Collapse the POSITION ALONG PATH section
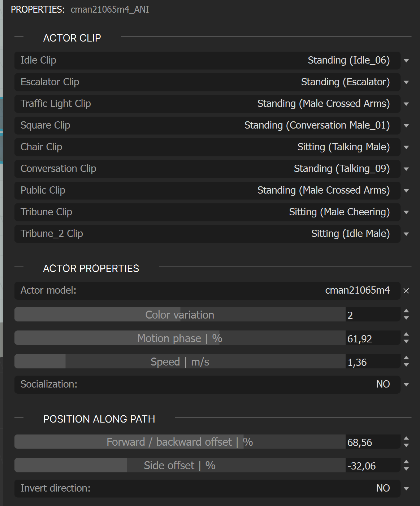The width and height of the screenshot is (420, 506). click(99, 419)
